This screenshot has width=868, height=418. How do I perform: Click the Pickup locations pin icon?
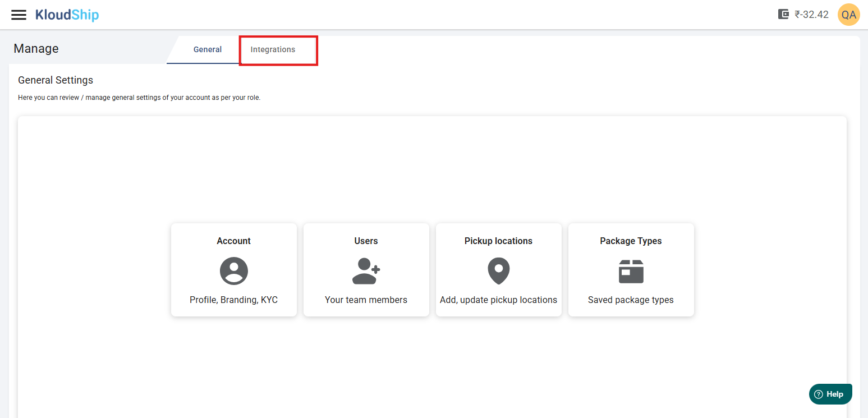[x=498, y=271]
